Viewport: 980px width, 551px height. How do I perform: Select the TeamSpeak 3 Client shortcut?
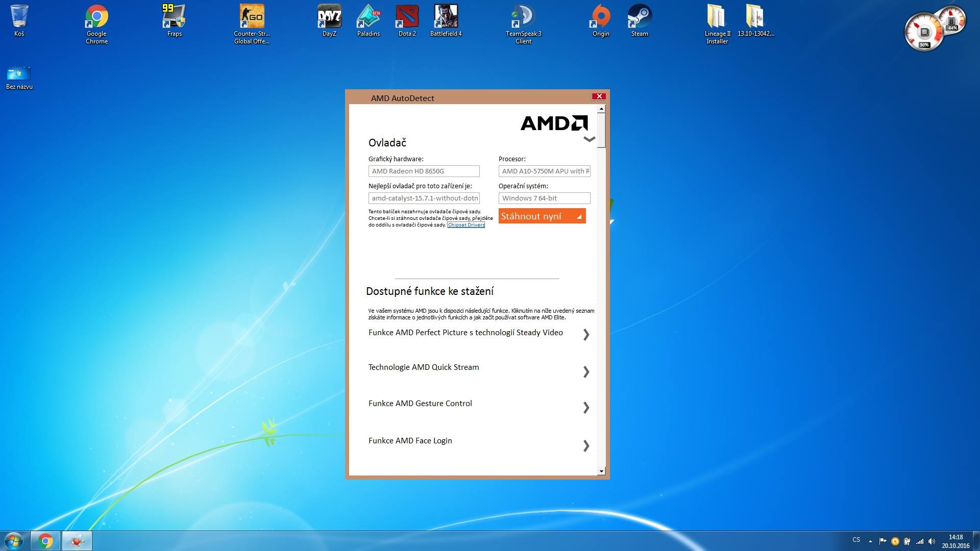click(523, 24)
